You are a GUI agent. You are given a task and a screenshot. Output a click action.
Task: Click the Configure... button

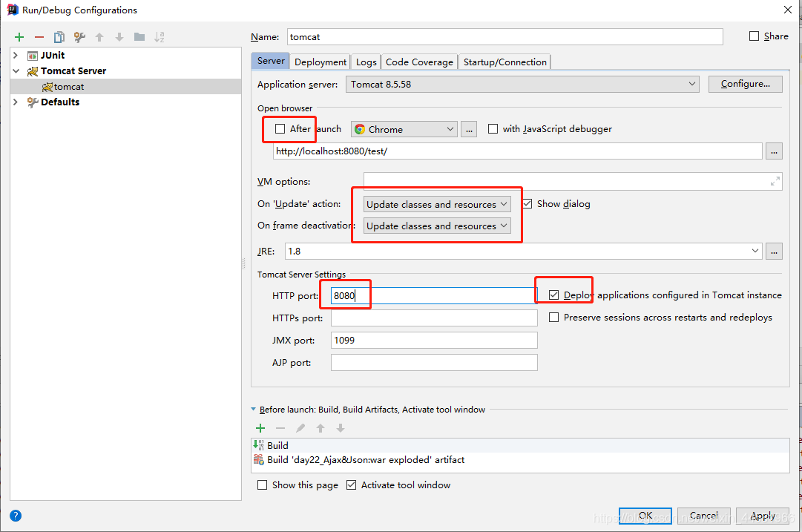point(745,84)
